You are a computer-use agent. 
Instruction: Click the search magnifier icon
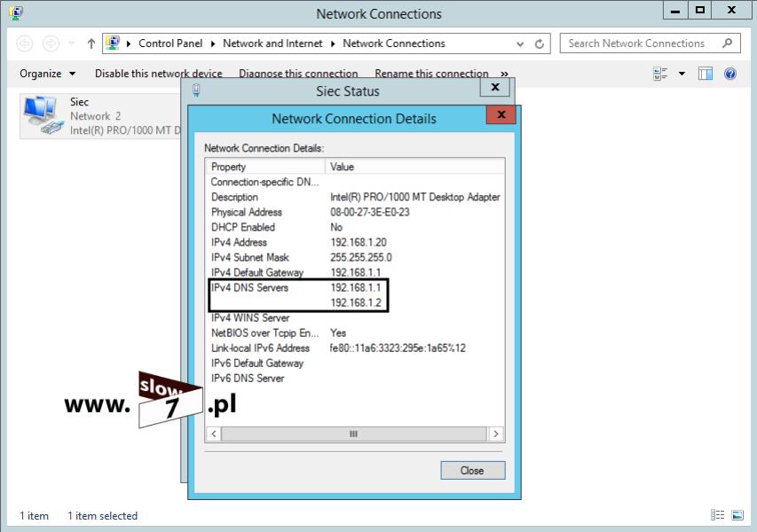coord(727,43)
